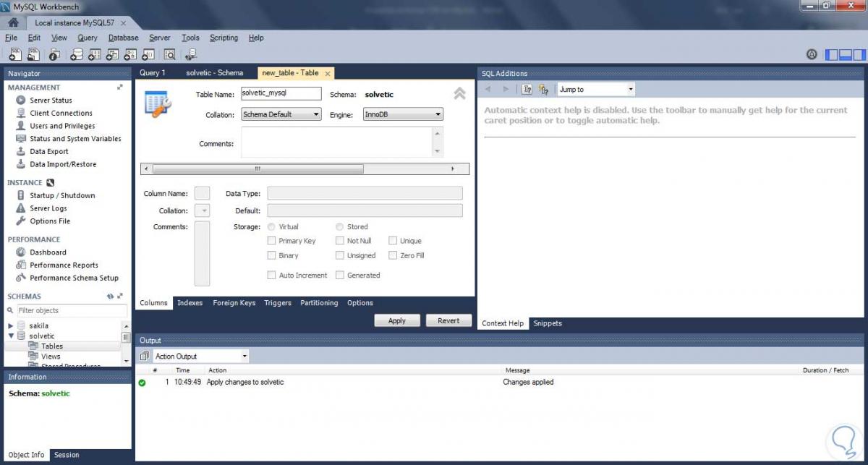868x465 pixels.
Task: Check the Unsigned checkbox
Action: coord(340,255)
